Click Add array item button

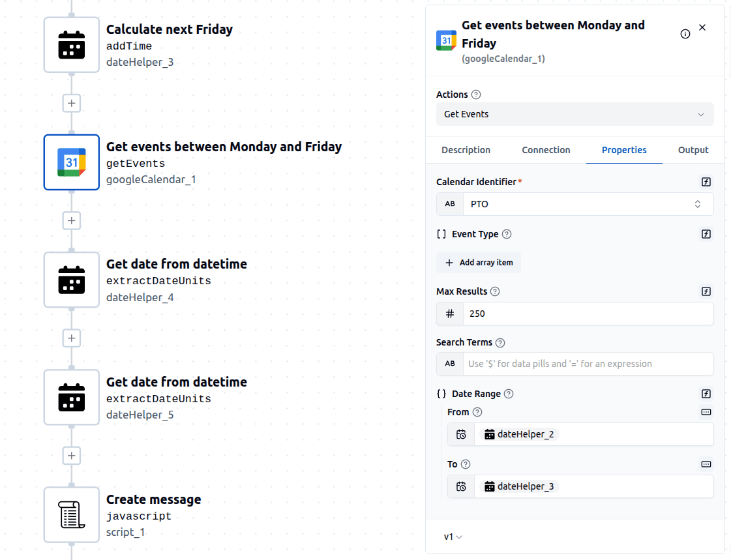pos(479,263)
